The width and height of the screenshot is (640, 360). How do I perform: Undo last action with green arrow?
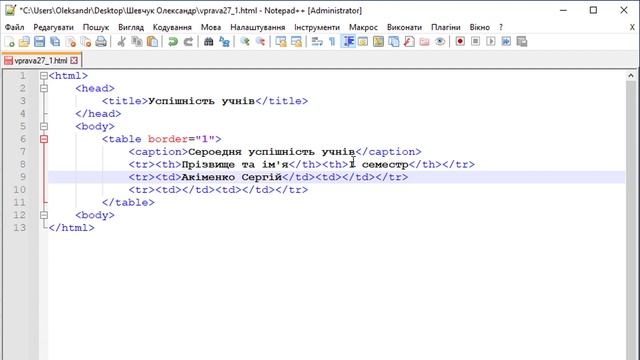point(173,42)
